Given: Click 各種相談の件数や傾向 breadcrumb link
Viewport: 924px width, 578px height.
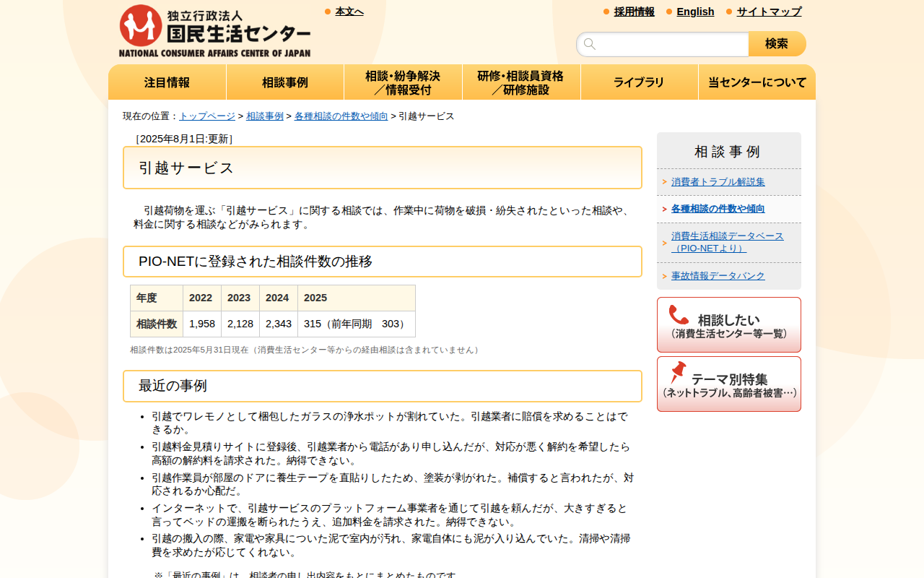Looking at the screenshot, I should pos(341,116).
